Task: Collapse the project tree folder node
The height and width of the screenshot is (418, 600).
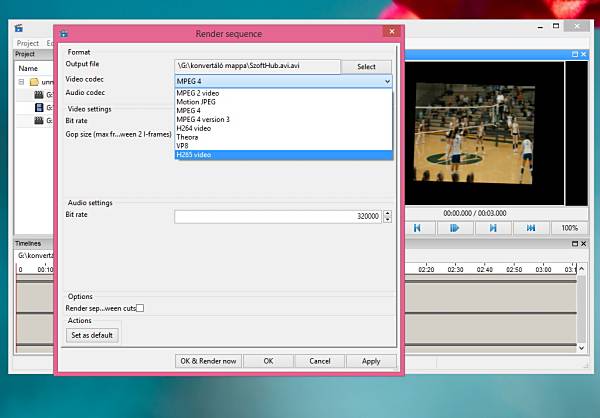Action: pos(21,82)
